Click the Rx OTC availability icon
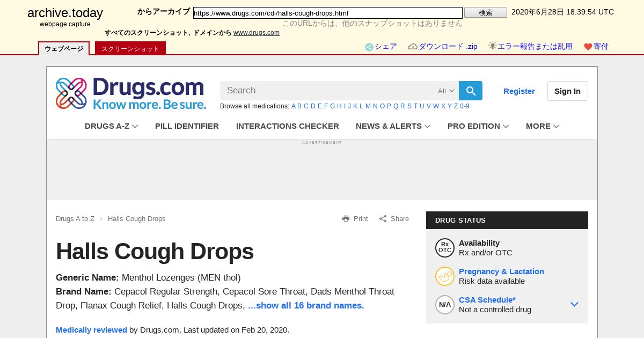This screenshot has height=338, width=644. [x=445, y=248]
